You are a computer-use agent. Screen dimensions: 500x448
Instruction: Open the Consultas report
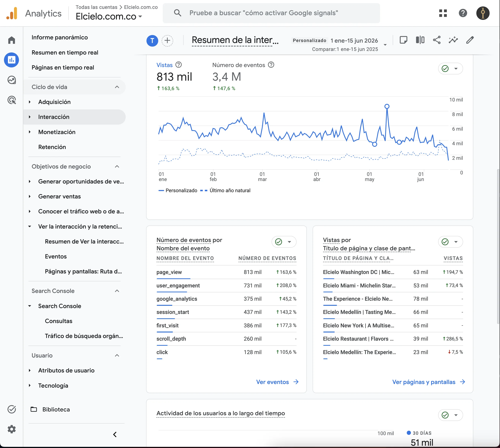tap(58, 321)
